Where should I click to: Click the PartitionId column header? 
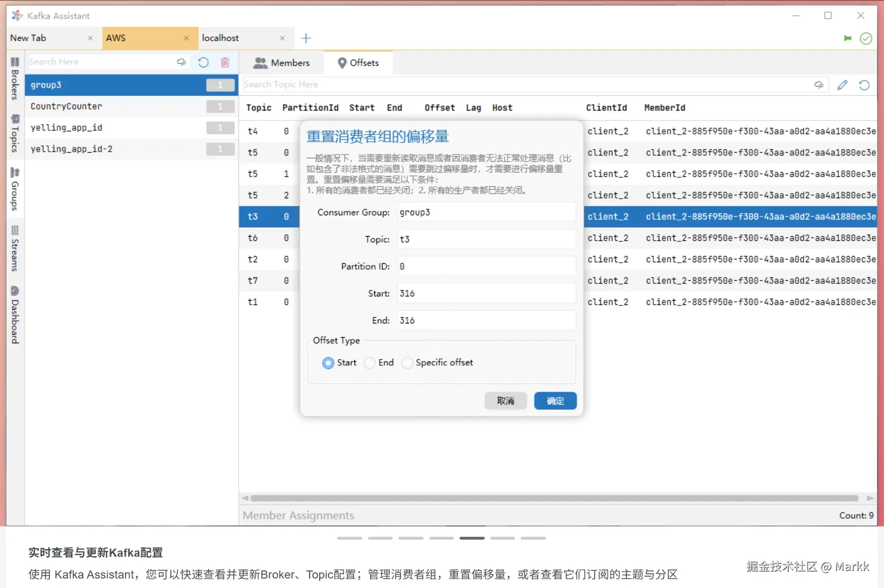[310, 108]
